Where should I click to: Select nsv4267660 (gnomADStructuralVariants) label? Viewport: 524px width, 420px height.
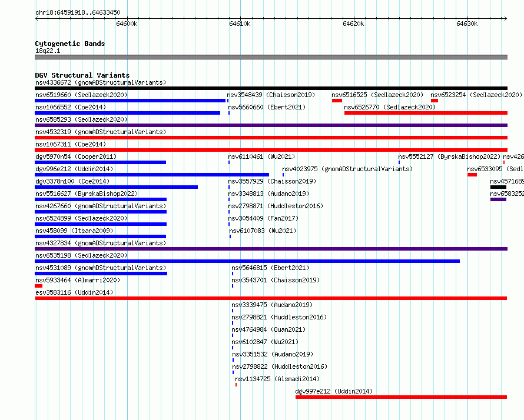pos(101,206)
